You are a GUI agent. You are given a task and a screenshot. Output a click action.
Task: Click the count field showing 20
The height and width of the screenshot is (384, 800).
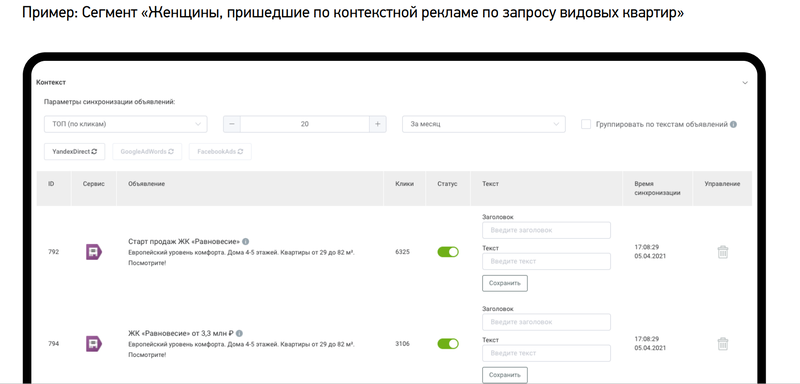tap(305, 124)
